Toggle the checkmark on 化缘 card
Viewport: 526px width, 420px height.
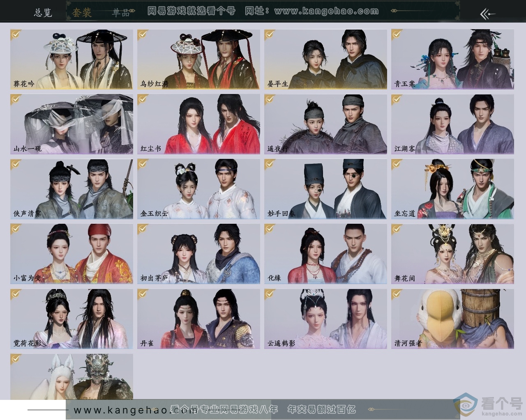point(270,229)
